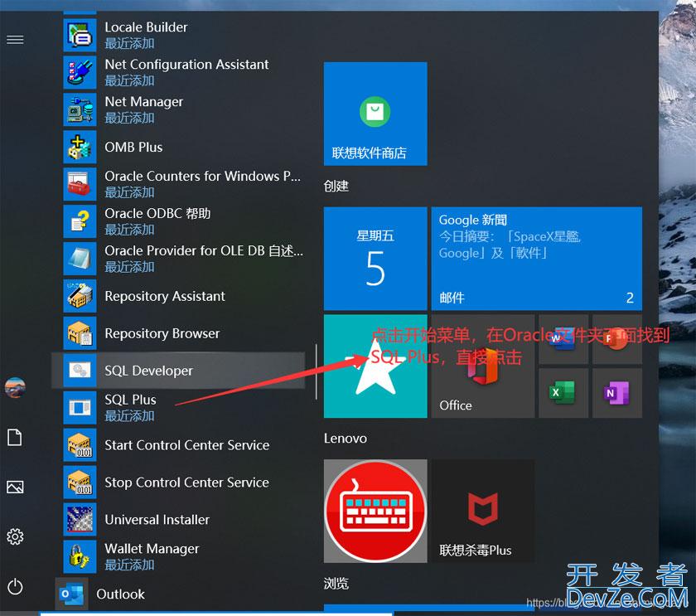Image resolution: width=696 pixels, height=616 pixels.
Task: Launch the Universal Installer icon
Action: (80, 520)
